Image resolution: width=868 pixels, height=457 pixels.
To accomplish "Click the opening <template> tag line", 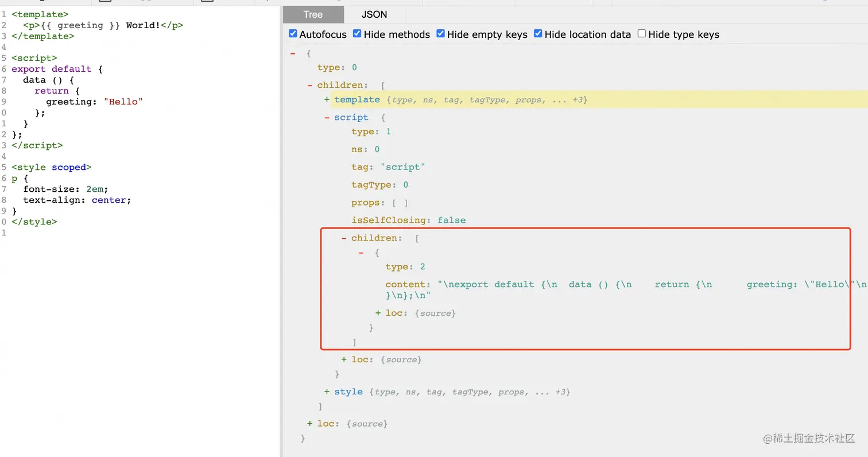I will click(x=40, y=14).
